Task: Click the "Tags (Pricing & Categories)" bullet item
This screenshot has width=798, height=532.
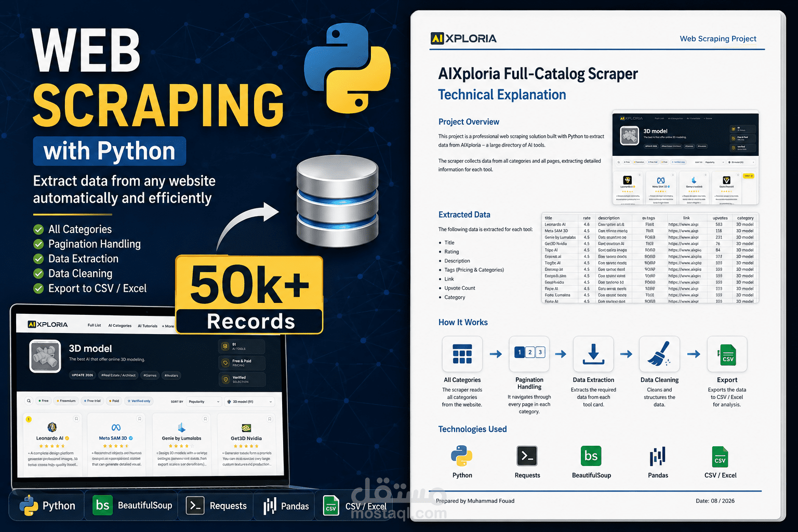Action: (474, 270)
